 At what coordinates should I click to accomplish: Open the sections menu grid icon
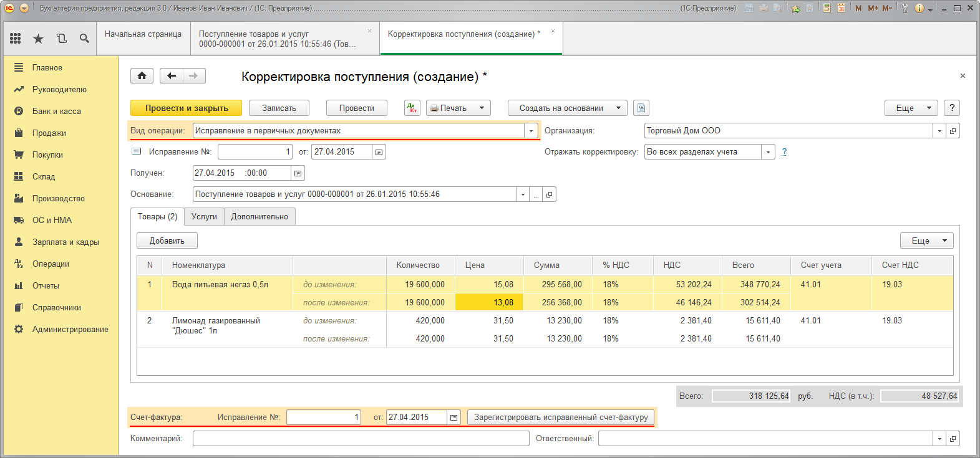tap(16, 39)
